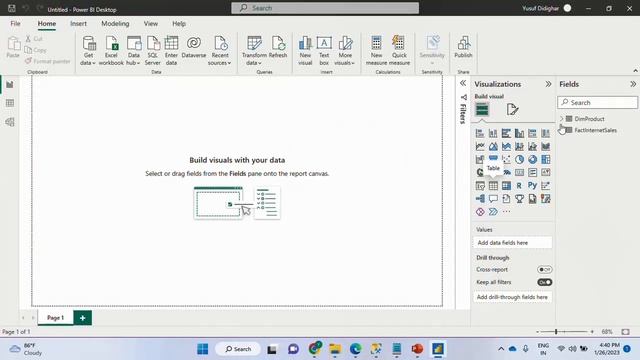Viewport: 640px width, 360px height.
Task: Select the Ribbon chart visual
Action: tap(545, 146)
